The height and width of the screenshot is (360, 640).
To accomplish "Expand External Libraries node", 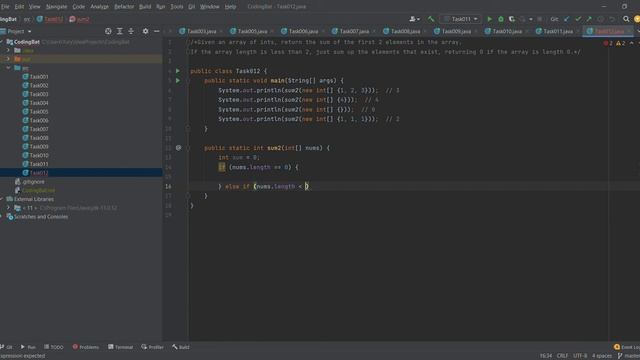I will (2, 199).
